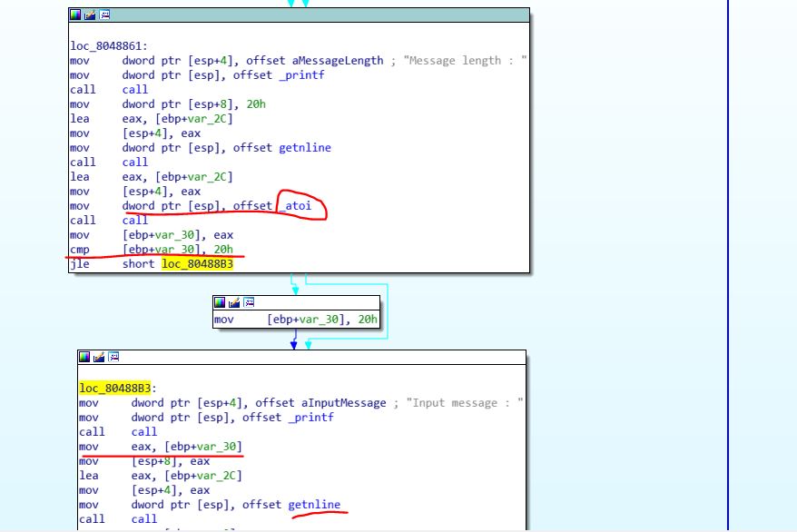Click [ebp+var_30] in the small middle node
Viewport: 797px width, 532px height.
(305, 320)
